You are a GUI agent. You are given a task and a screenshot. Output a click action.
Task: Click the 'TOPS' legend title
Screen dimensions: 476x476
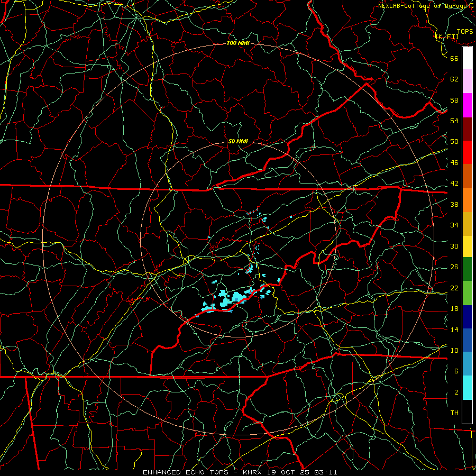pyautogui.click(x=465, y=32)
